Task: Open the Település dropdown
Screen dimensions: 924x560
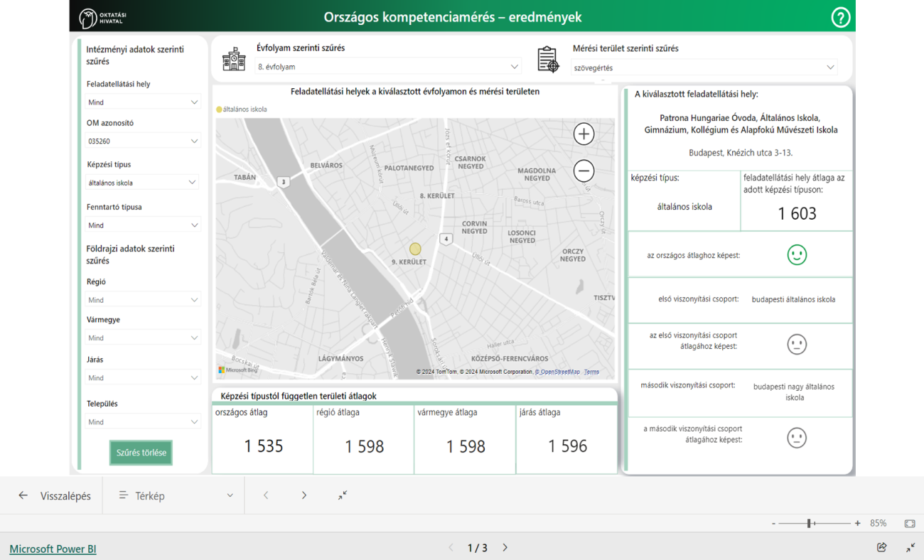Action: 143,422
